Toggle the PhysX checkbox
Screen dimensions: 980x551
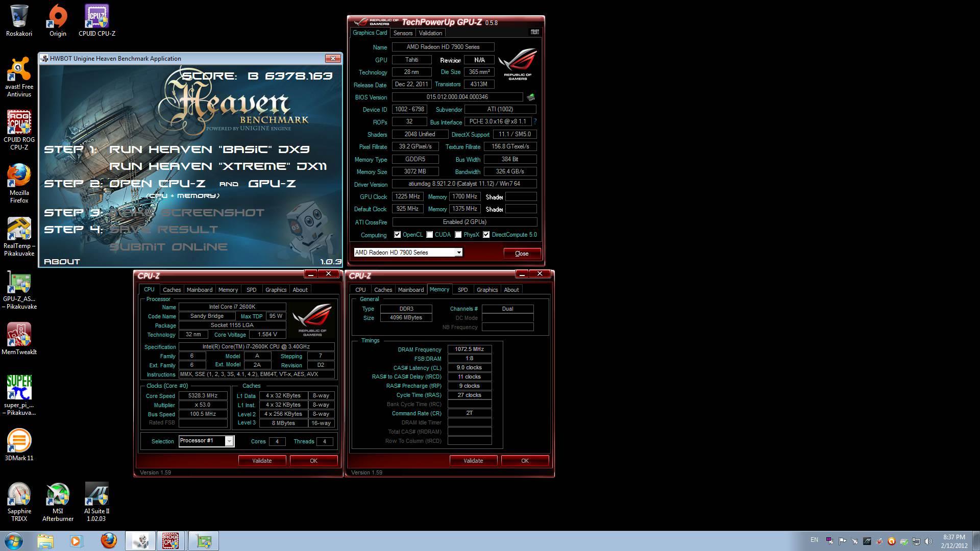point(458,235)
